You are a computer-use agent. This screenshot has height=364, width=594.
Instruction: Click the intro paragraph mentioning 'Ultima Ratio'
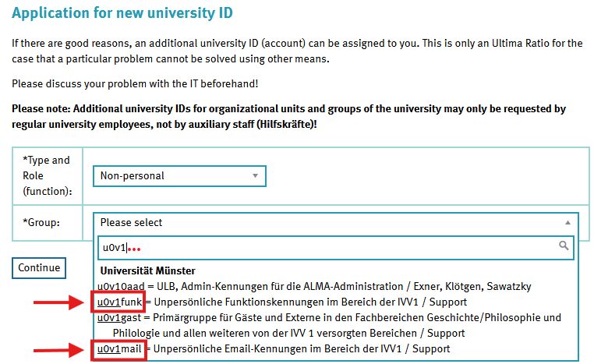(x=296, y=51)
